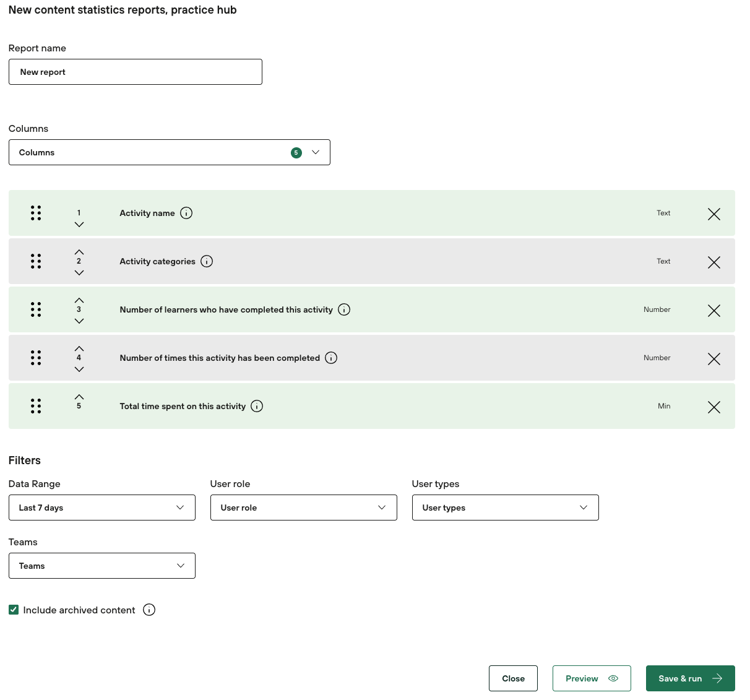750x700 pixels.
Task: Uncheck Include archived content checkbox
Action: click(x=14, y=610)
